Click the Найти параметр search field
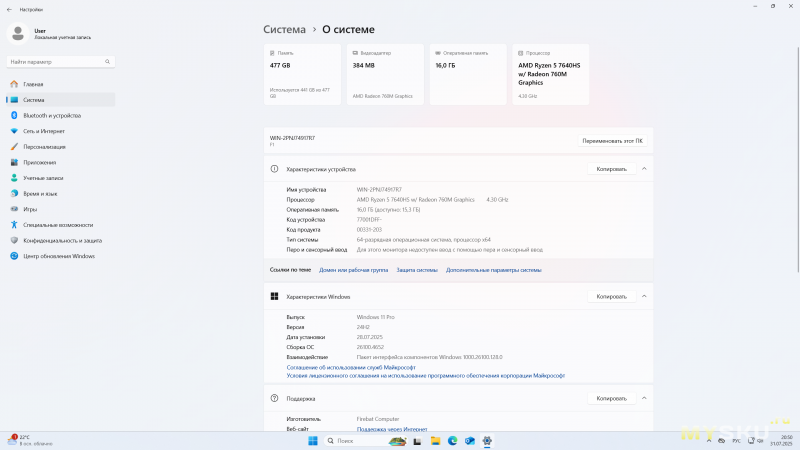Image resolution: width=800 pixels, height=450 pixels. 61,62
